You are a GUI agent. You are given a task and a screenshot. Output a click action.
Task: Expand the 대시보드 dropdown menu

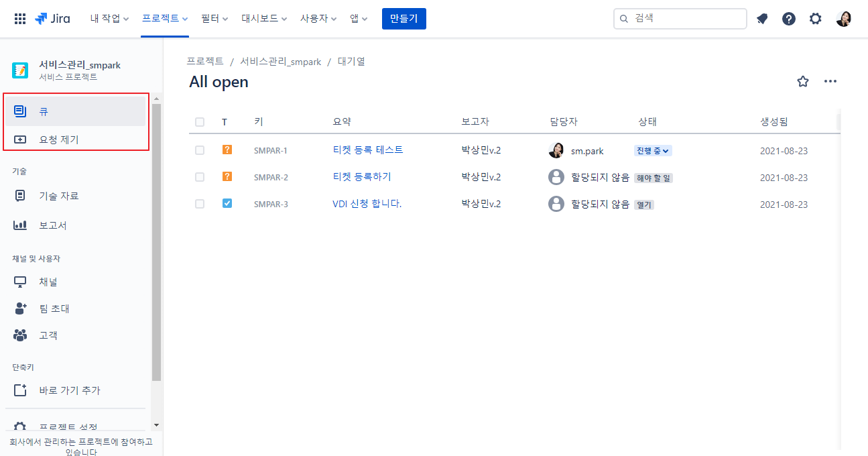point(265,19)
